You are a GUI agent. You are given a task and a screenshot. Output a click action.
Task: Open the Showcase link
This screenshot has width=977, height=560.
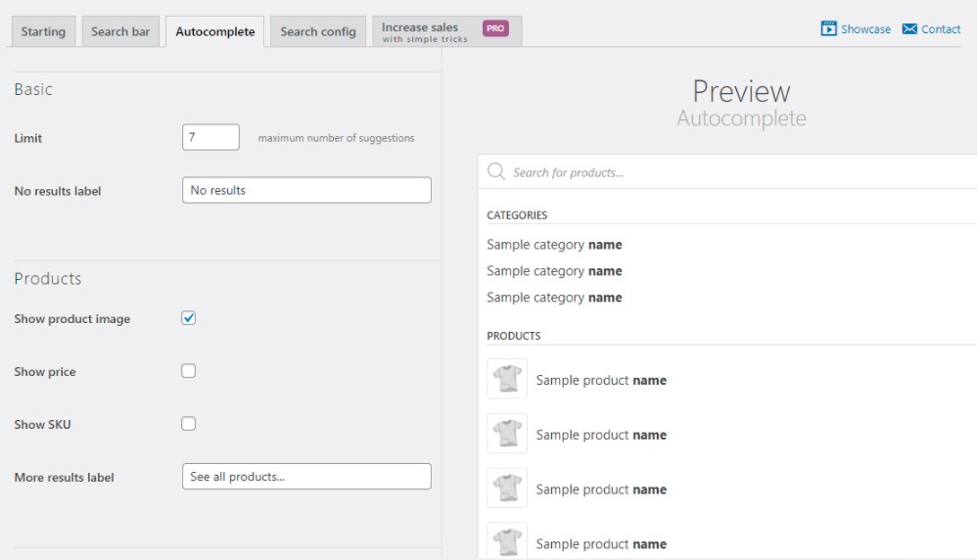pos(865,29)
